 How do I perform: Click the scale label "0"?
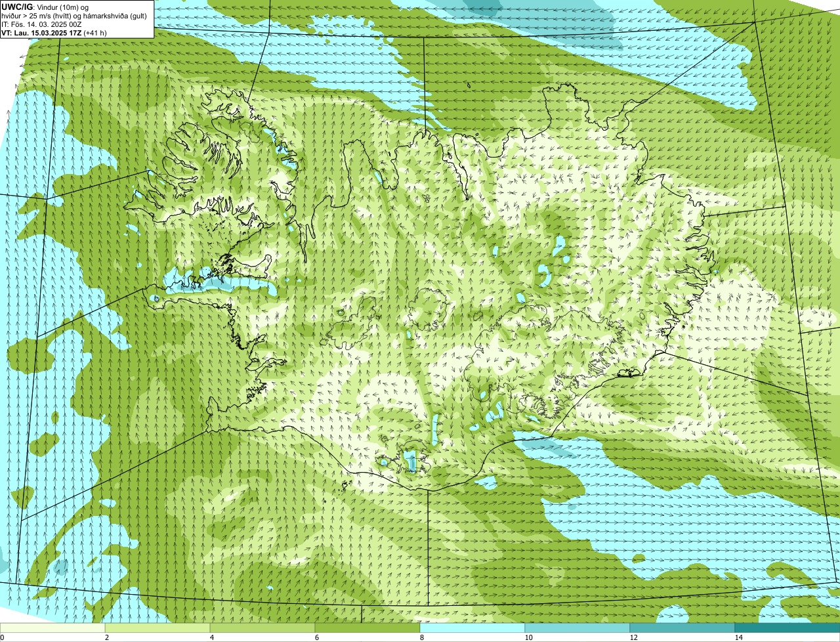[2, 637]
